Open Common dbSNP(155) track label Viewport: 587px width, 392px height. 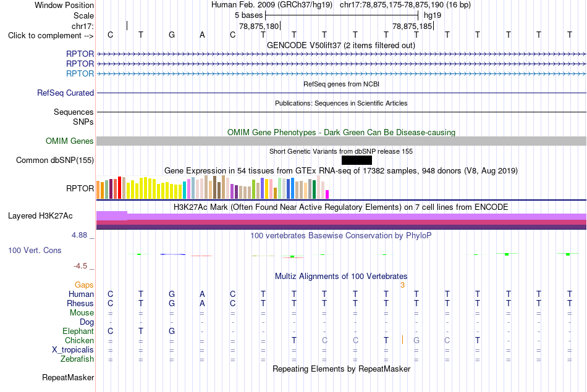point(54,160)
